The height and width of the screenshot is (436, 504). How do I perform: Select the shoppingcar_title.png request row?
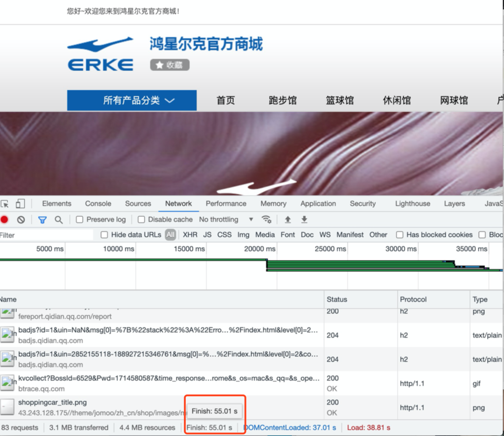tap(252, 408)
